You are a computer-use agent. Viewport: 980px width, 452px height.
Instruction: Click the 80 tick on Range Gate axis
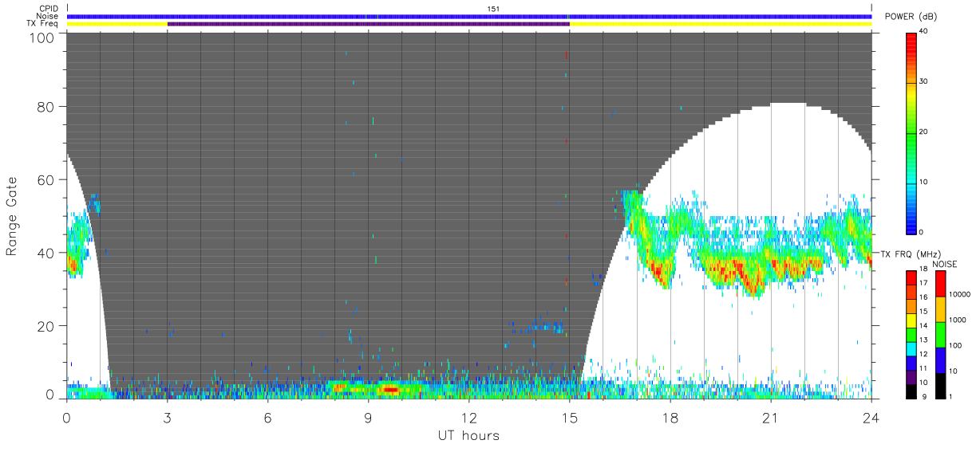(46, 106)
